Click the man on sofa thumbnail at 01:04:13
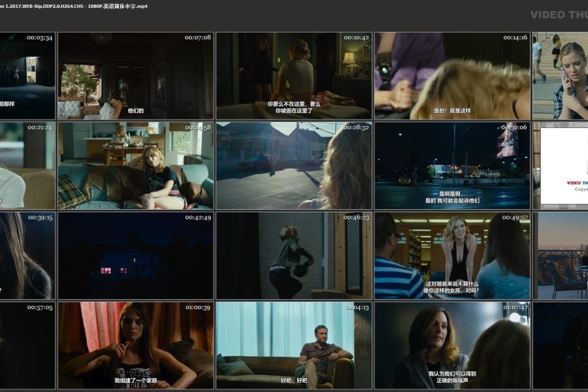This screenshot has width=588, height=392. (294, 345)
